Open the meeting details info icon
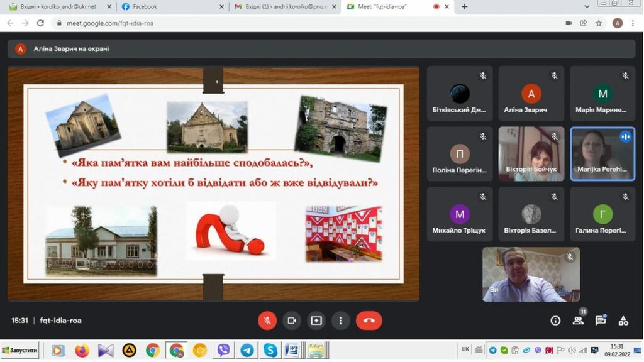This screenshot has width=644, height=362. [555, 321]
